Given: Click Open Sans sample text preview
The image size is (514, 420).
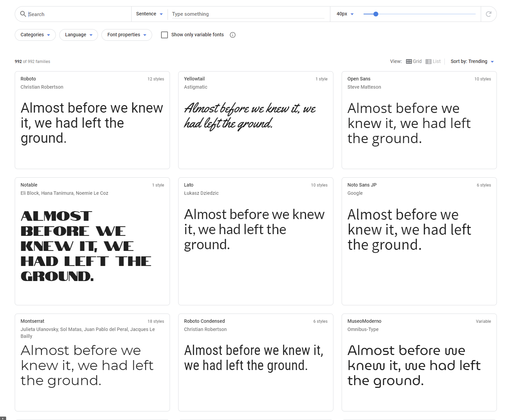Looking at the screenshot, I should pos(409,124).
